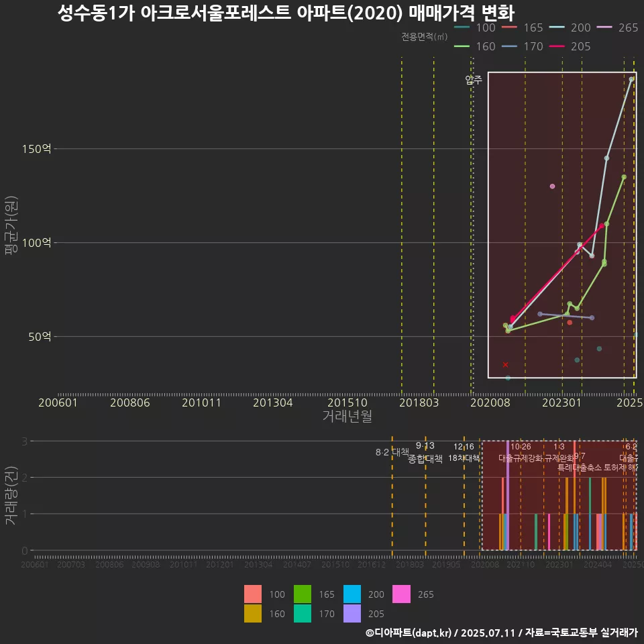This screenshot has width=644, height=644.
Task: Click the 100 line entry in top legend
Action: (x=475, y=28)
